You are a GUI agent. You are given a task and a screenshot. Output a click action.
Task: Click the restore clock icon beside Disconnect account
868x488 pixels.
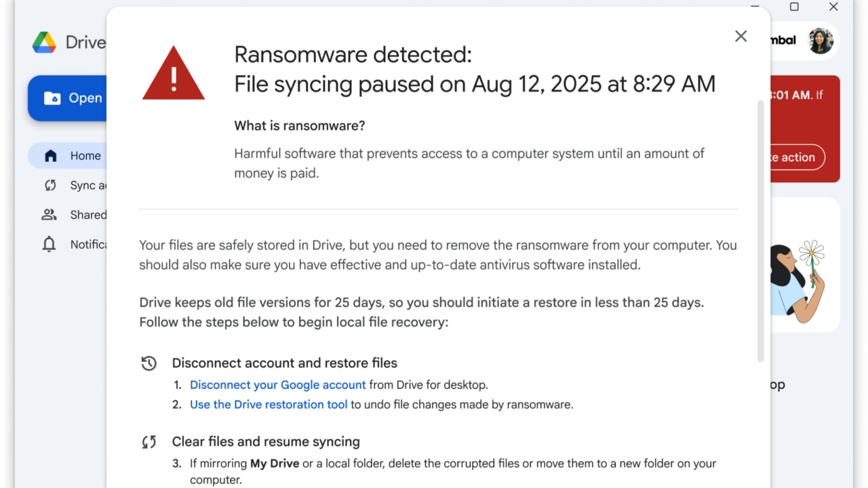point(149,363)
